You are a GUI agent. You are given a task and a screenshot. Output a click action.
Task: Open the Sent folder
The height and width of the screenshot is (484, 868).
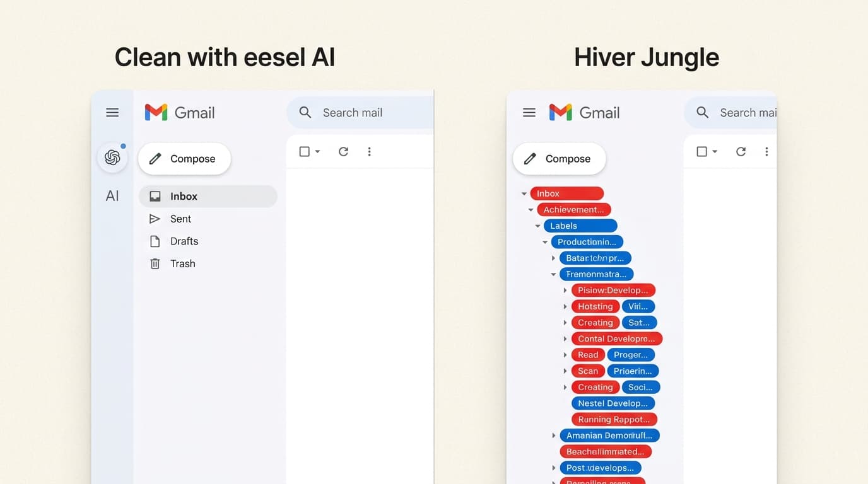click(180, 219)
